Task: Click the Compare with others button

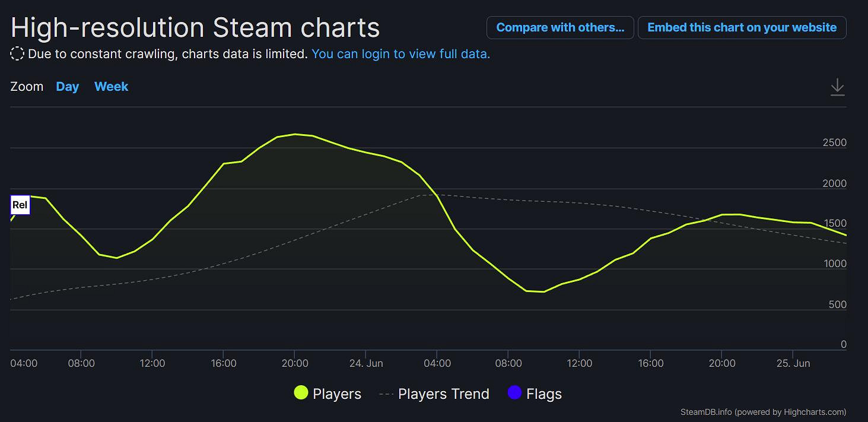Action: 559,28
